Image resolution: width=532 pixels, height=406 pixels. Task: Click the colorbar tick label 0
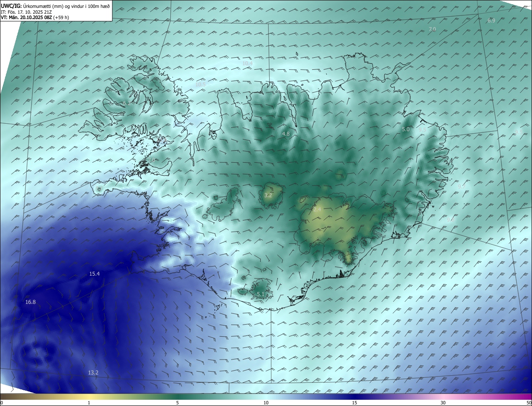[x=2, y=403]
